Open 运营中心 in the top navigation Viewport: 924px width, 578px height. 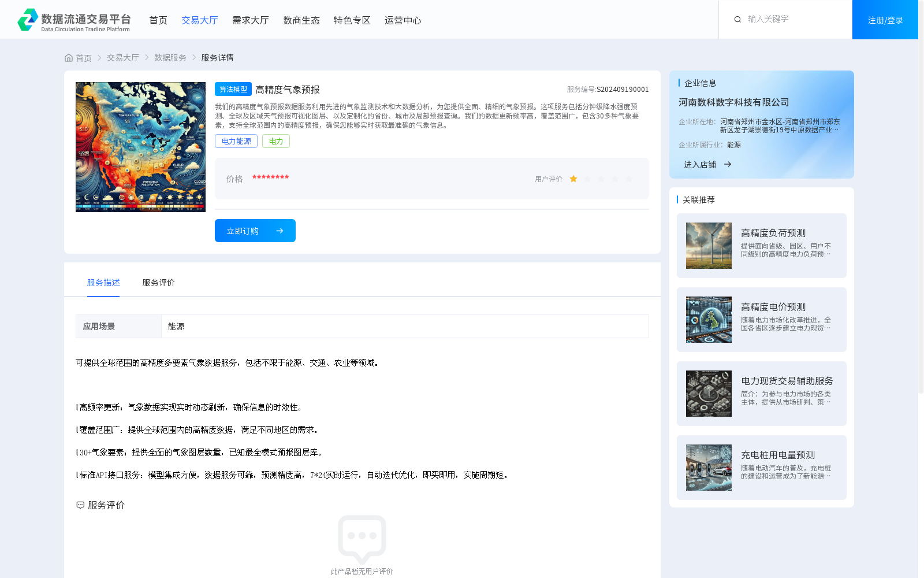coord(403,20)
